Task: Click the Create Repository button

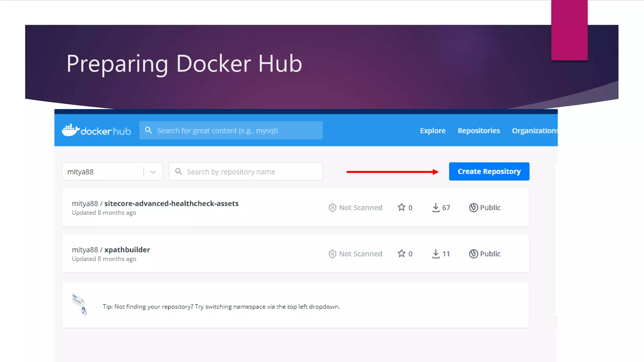Action: click(x=489, y=171)
